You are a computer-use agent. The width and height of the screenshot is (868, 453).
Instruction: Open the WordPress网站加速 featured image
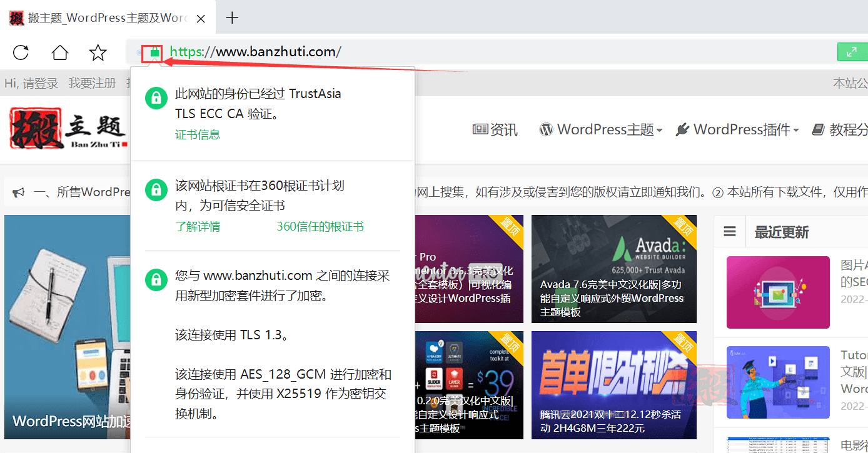click(68, 327)
